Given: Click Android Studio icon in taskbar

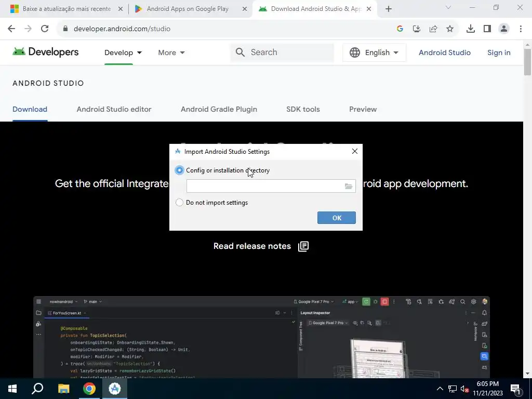Looking at the screenshot, I should click(x=115, y=389).
